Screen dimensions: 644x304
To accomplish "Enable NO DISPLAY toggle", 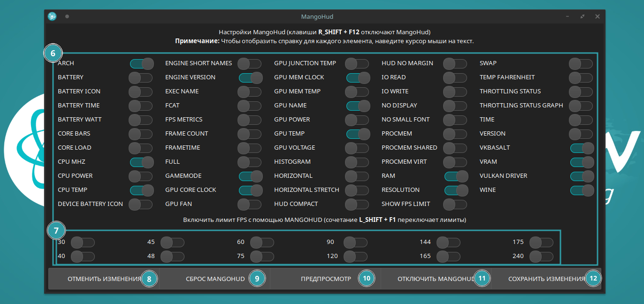I will pyautogui.click(x=455, y=106).
